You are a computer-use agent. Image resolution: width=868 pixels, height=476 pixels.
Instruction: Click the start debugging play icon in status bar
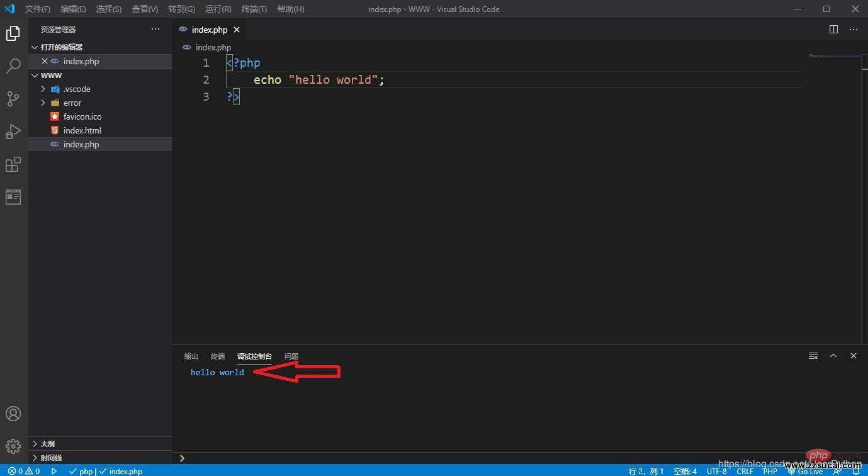[x=54, y=471]
